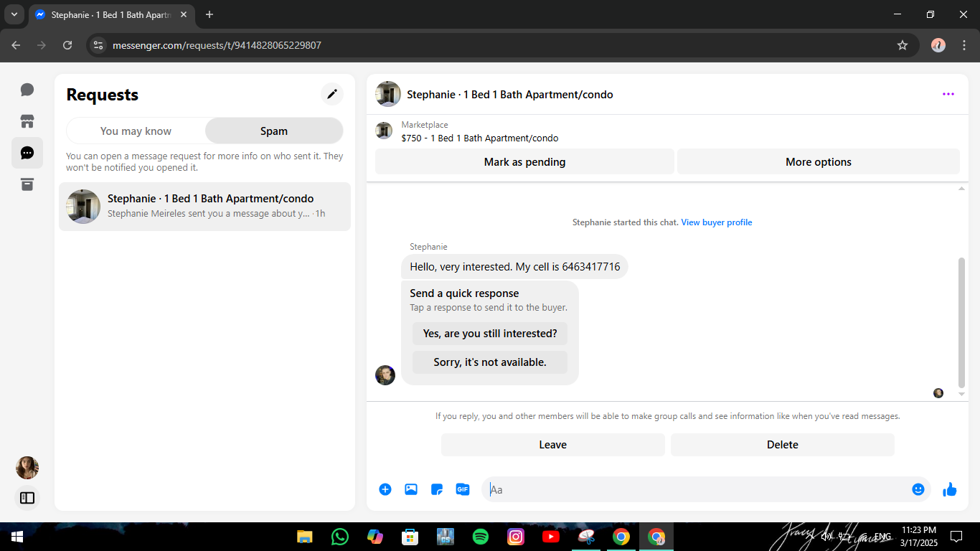Send 'Sorry, it's not available.' response
The image size is (980, 551).
490,362
